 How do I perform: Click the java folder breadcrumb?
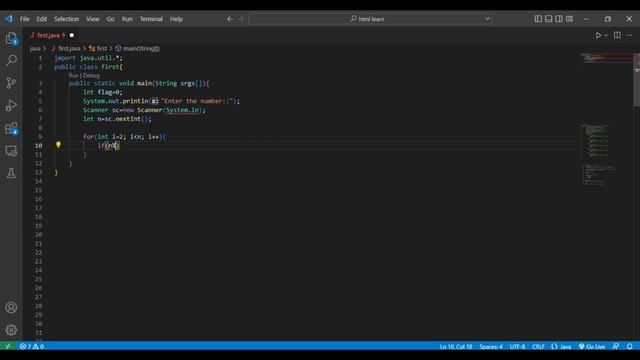point(35,49)
